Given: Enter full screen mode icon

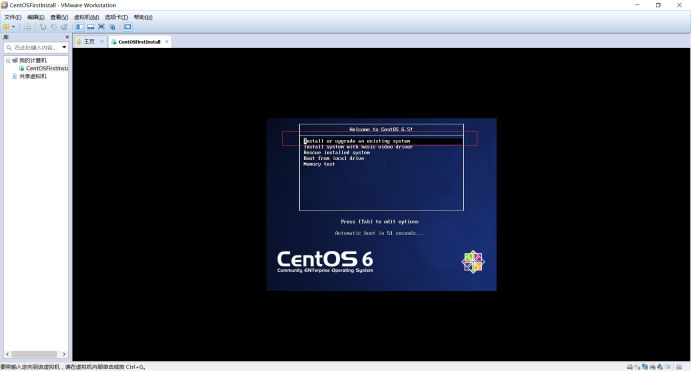Looking at the screenshot, I should click(101, 27).
